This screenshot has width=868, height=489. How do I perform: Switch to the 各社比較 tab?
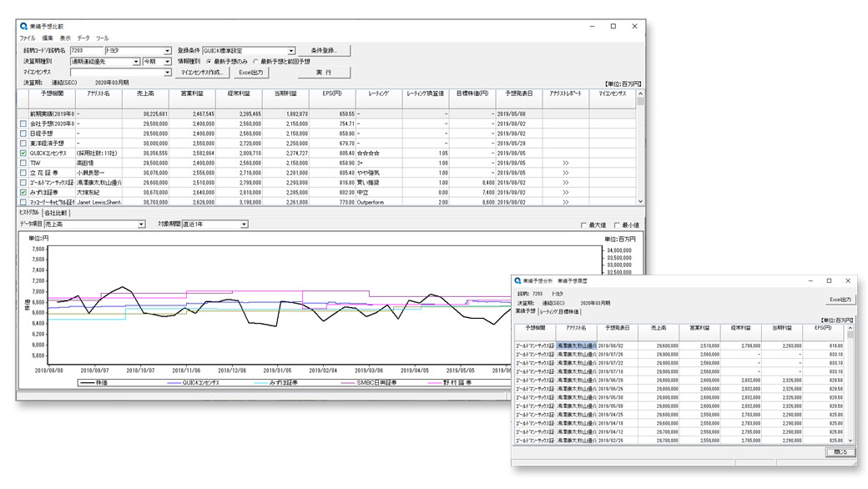[55, 213]
